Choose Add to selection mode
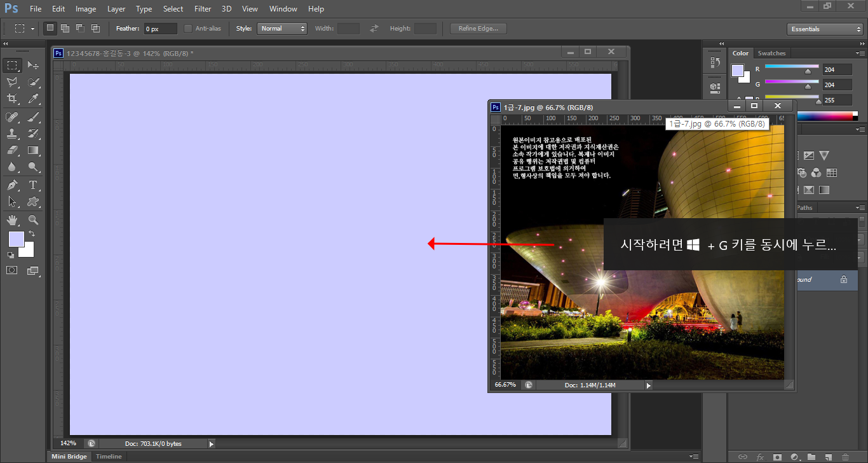This screenshot has width=868, height=463. [x=65, y=28]
